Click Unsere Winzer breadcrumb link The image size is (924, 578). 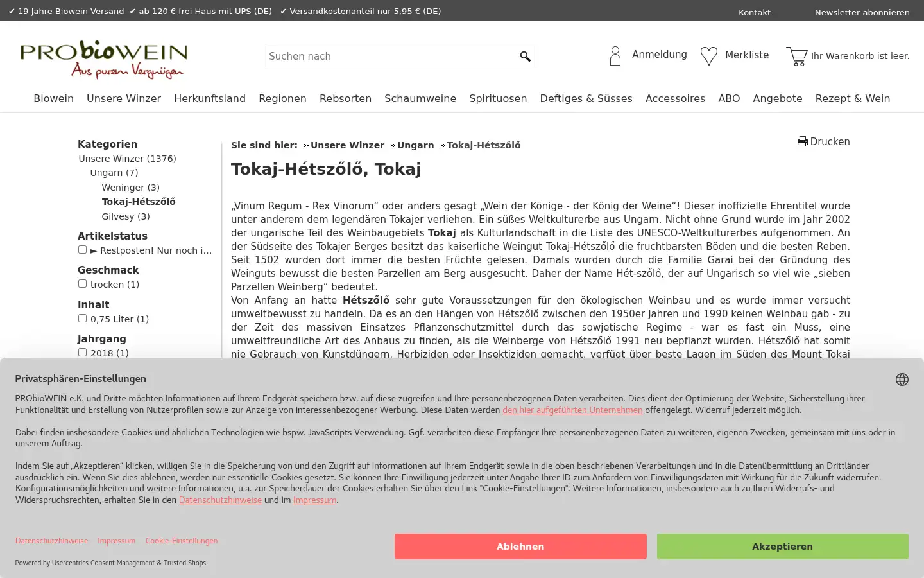[347, 145]
